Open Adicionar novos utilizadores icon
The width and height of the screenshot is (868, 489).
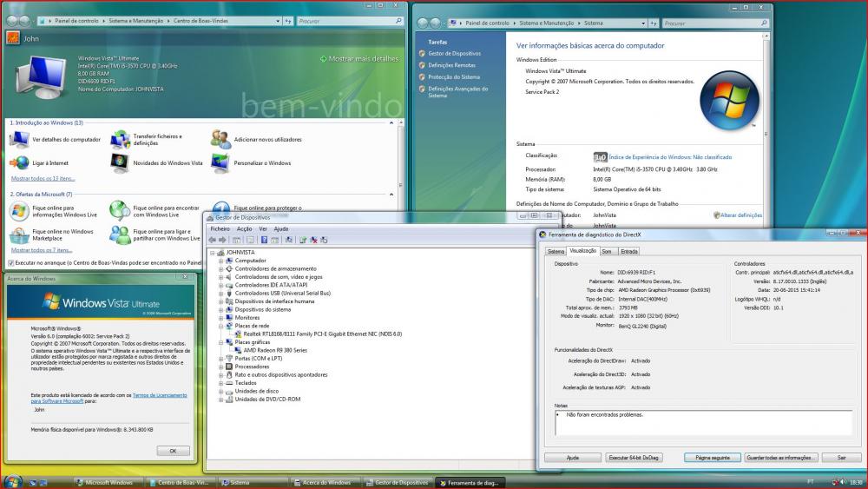coord(220,140)
